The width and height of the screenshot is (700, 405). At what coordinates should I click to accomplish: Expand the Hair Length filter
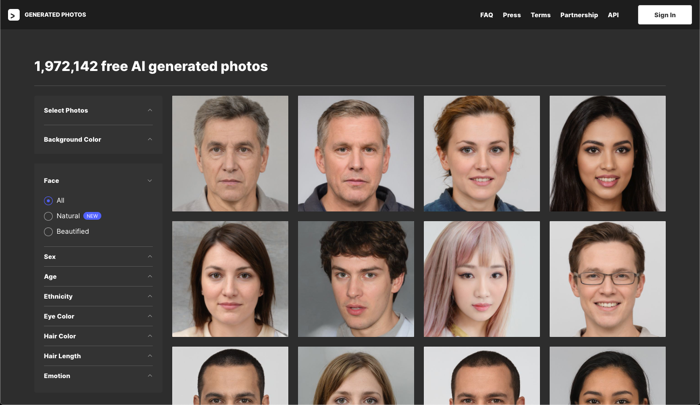(x=98, y=356)
